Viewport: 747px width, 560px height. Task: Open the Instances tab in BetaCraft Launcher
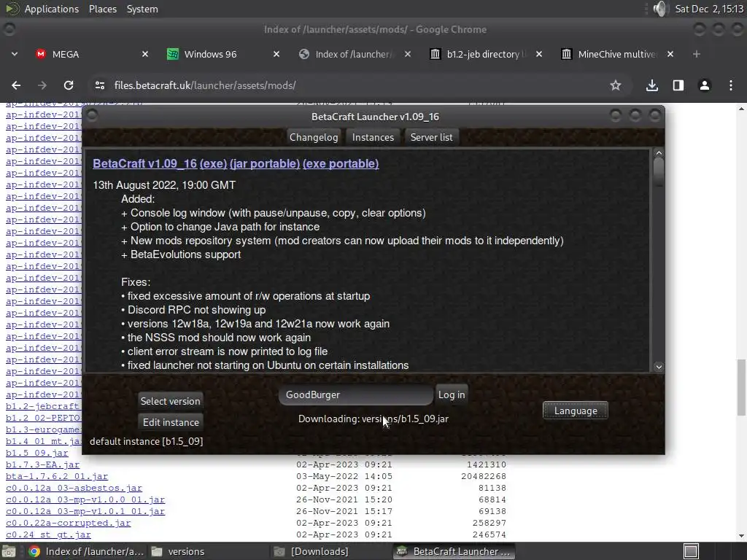point(373,137)
